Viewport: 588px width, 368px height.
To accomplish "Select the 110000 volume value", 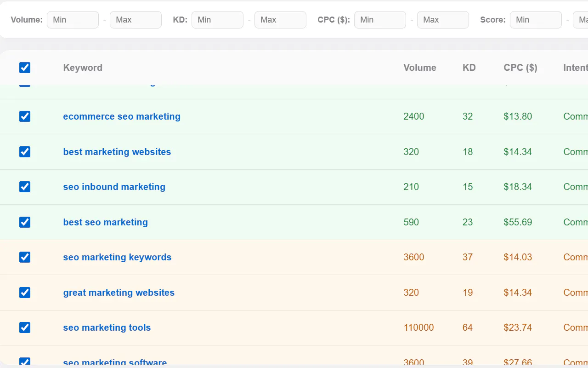I will 419,328.
